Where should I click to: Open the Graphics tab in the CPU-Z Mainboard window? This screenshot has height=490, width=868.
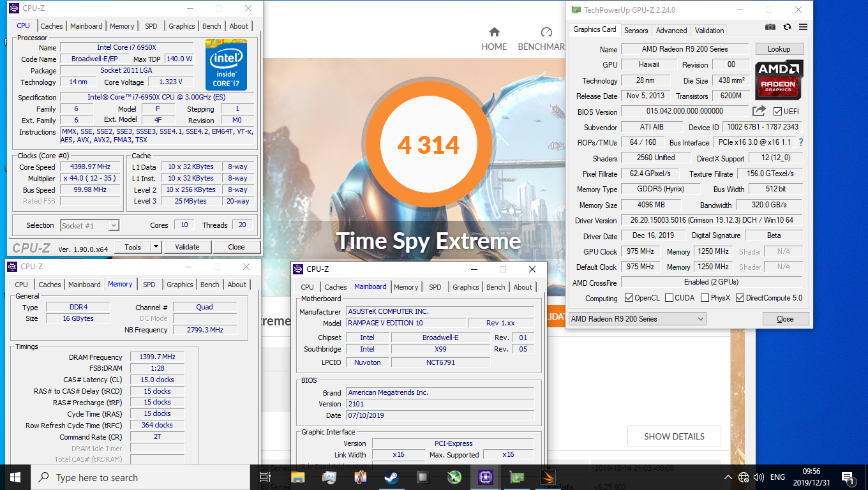(466, 287)
